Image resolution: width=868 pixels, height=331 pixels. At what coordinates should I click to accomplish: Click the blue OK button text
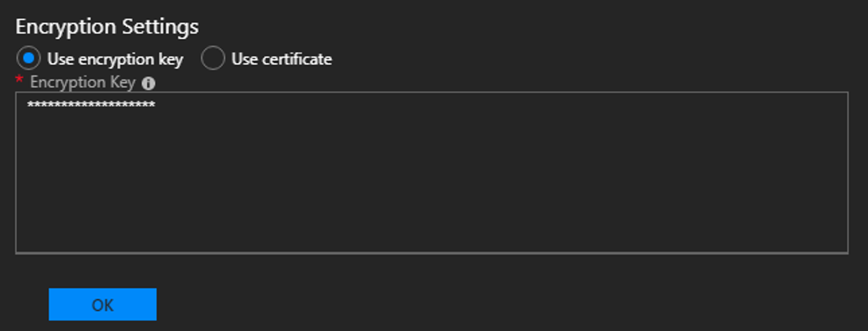tap(102, 305)
